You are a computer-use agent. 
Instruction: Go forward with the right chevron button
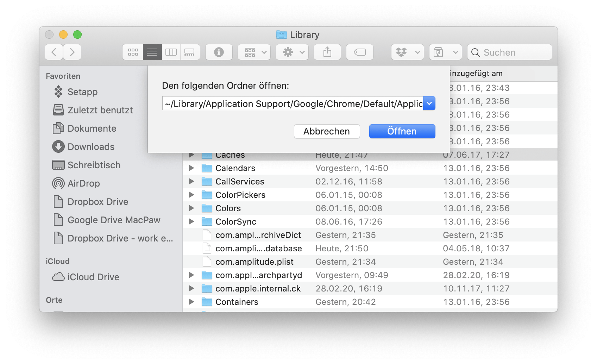72,52
